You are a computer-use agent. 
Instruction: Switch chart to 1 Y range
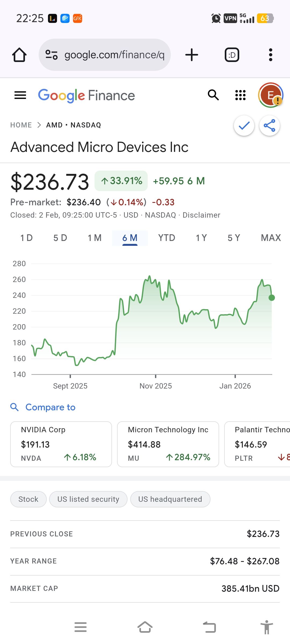click(201, 238)
